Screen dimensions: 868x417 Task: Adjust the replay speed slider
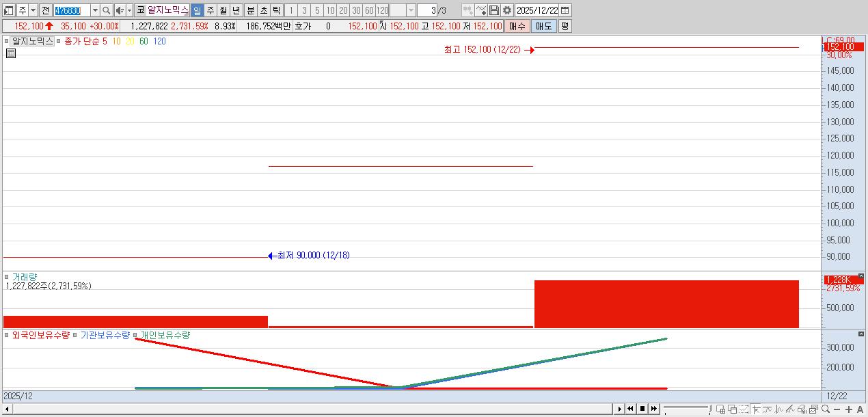point(688,409)
